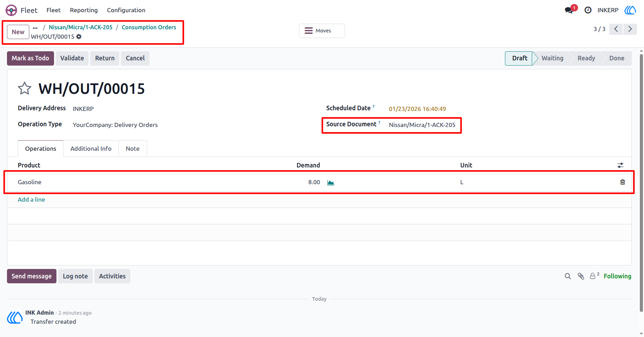Switch to Additional Info tab

tap(91, 149)
